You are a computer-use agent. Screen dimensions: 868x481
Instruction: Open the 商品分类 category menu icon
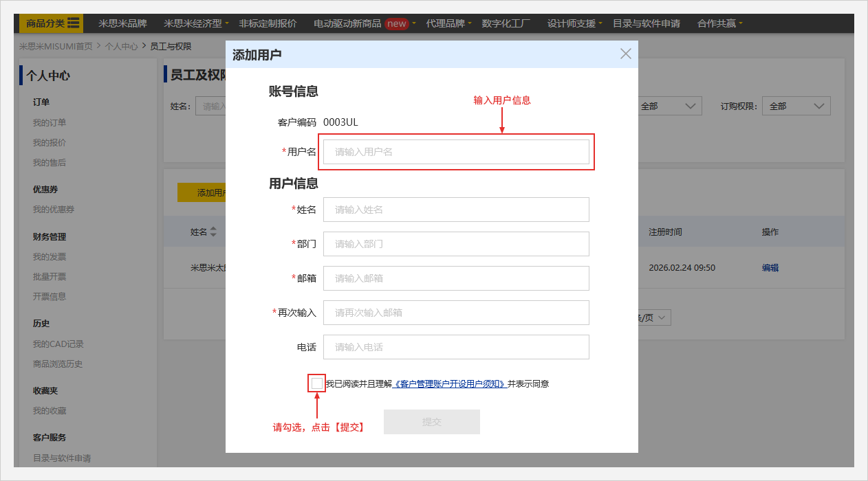(x=73, y=23)
